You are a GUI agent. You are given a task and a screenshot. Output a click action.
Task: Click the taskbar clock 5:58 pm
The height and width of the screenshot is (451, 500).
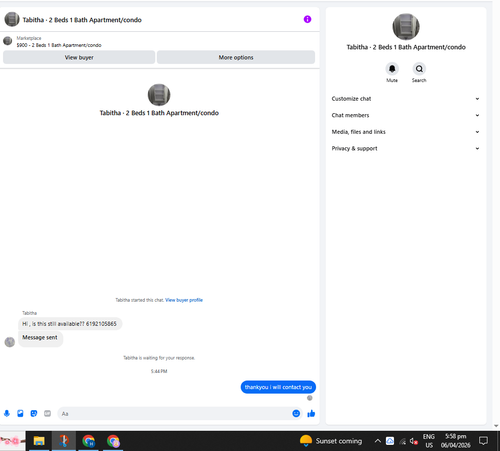pos(455,441)
